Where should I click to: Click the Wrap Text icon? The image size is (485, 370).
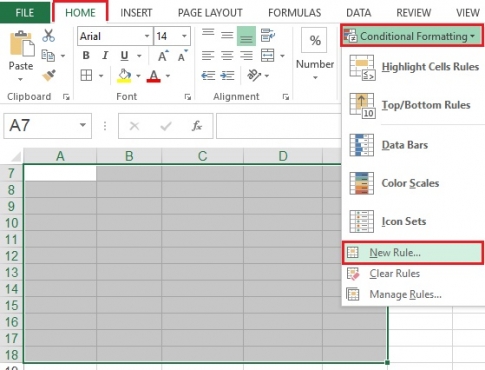(x=268, y=35)
